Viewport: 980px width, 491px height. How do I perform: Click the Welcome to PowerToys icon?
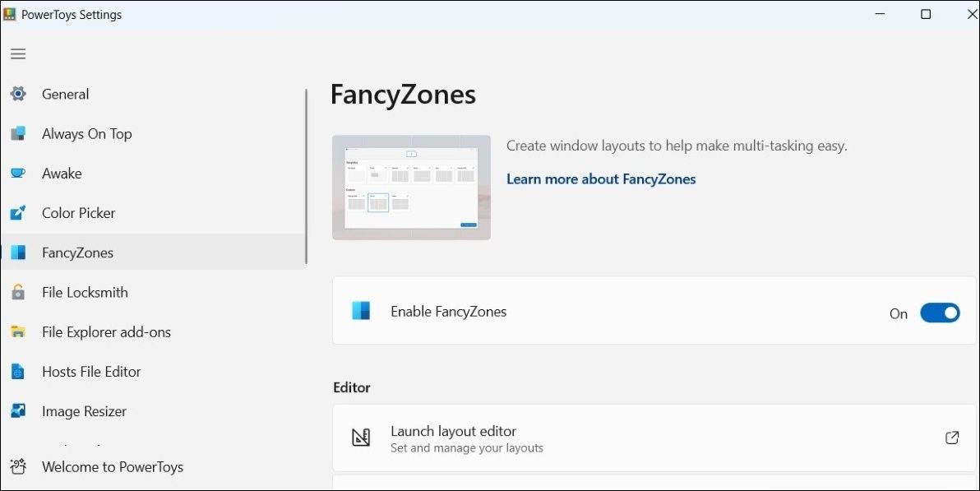point(18,466)
